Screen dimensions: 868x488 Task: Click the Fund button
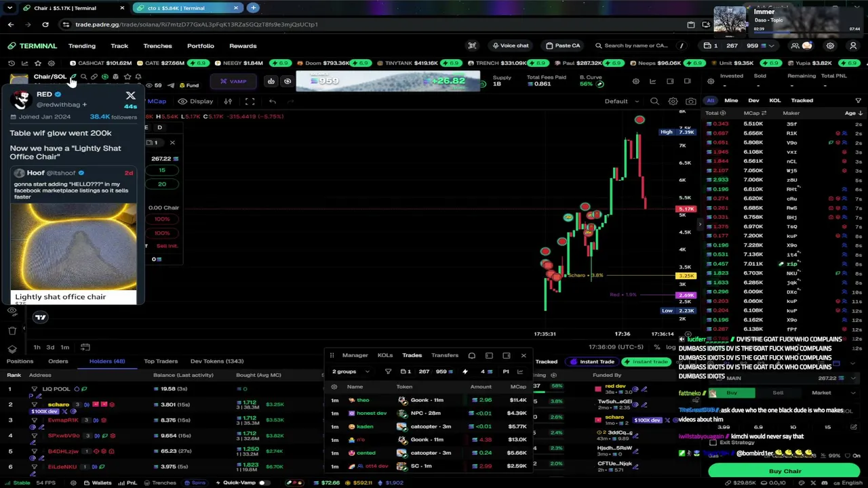tap(189, 85)
